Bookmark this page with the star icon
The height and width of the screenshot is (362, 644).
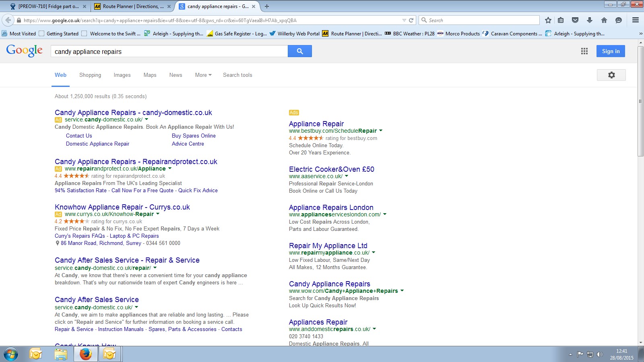pos(548,20)
